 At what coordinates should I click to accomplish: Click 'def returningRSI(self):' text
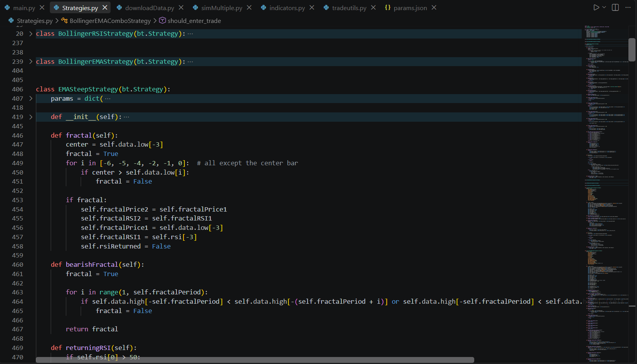click(93, 348)
